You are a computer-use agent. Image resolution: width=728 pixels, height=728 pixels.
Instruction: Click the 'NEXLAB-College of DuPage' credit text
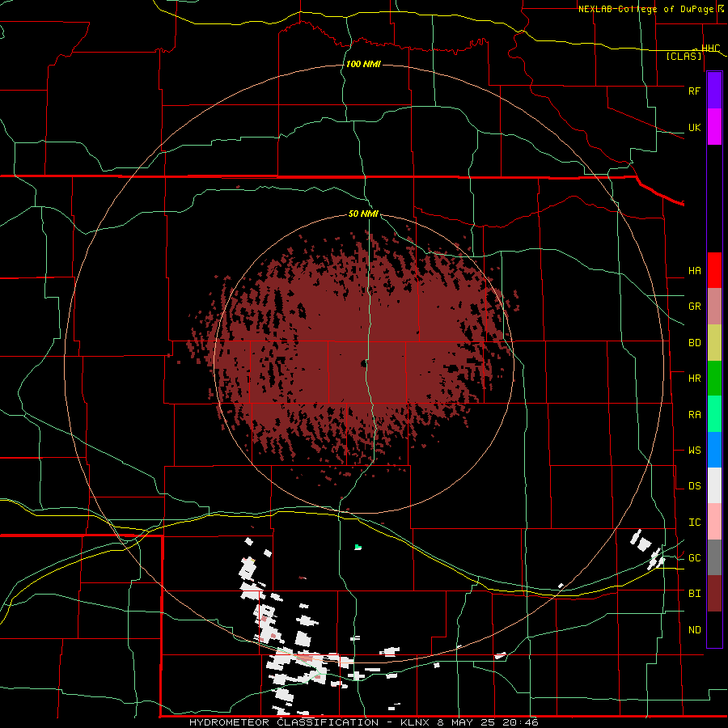pyautogui.click(x=647, y=9)
